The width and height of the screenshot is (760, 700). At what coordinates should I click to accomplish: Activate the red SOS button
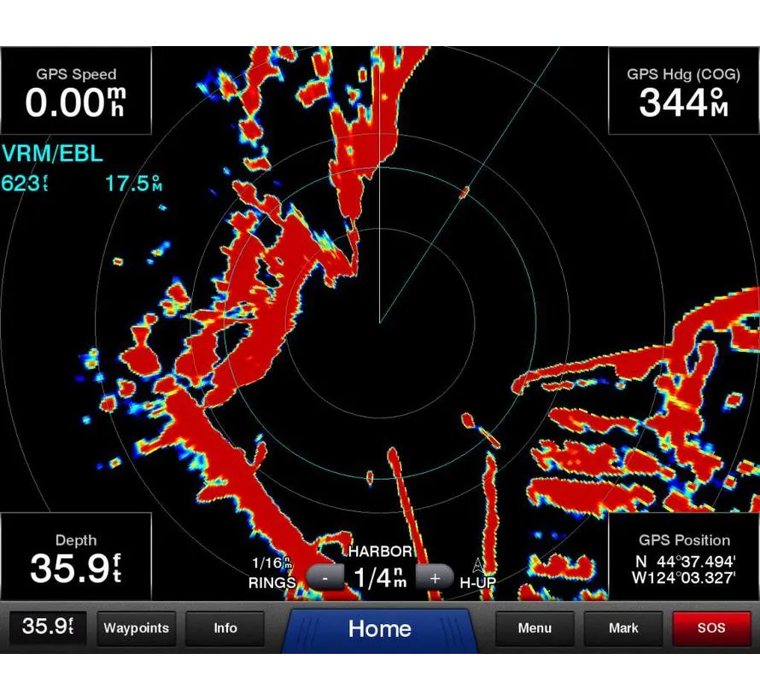click(711, 628)
